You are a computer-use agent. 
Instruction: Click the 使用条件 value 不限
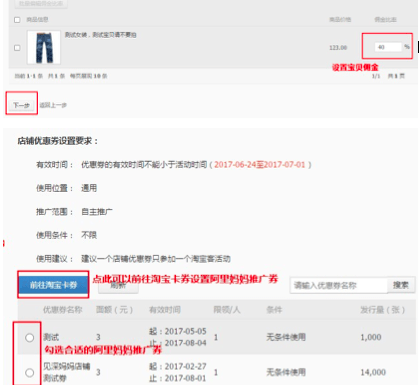(89, 235)
